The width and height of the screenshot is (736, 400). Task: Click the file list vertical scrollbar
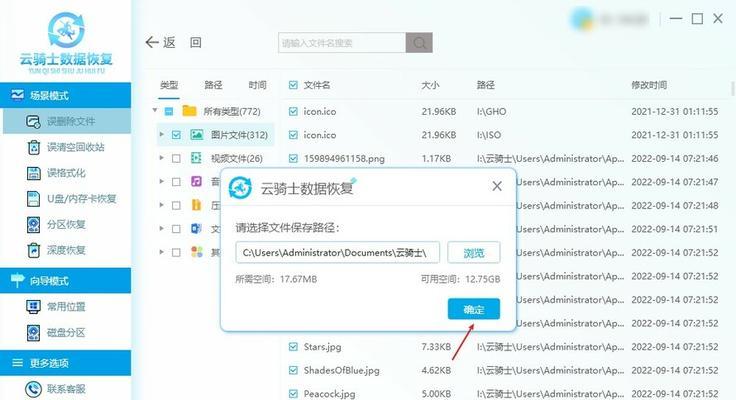coord(733,88)
